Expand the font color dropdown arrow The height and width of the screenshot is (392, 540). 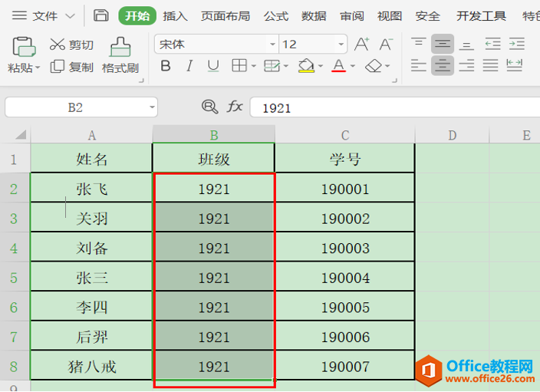click(x=352, y=66)
